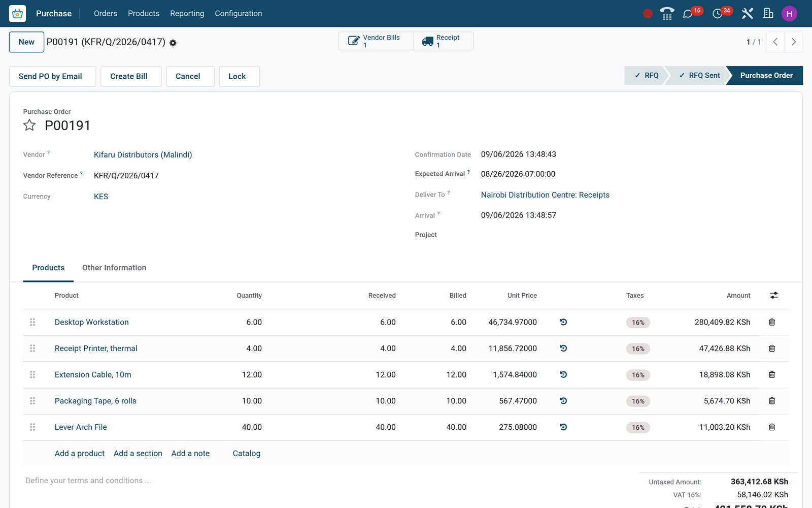Click the Cancel button
The height and width of the screenshot is (508, 812).
[190, 76]
